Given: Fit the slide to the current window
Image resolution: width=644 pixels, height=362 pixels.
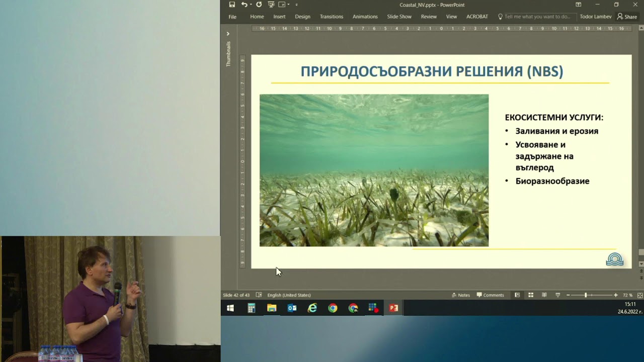Looking at the screenshot, I should pos(640,295).
